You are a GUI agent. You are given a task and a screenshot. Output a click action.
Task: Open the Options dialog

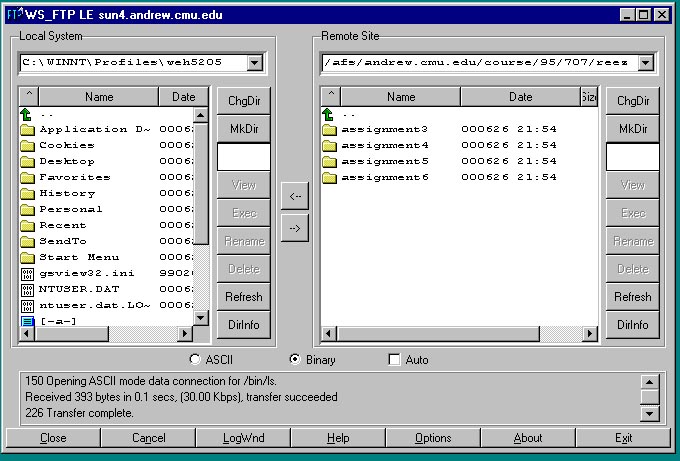click(433, 438)
